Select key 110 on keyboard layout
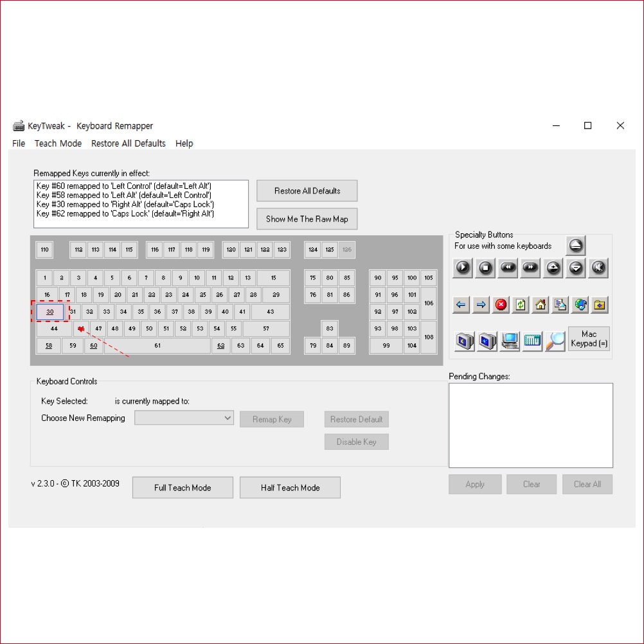This screenshot has height=644, width=644. tap(44, 249)
